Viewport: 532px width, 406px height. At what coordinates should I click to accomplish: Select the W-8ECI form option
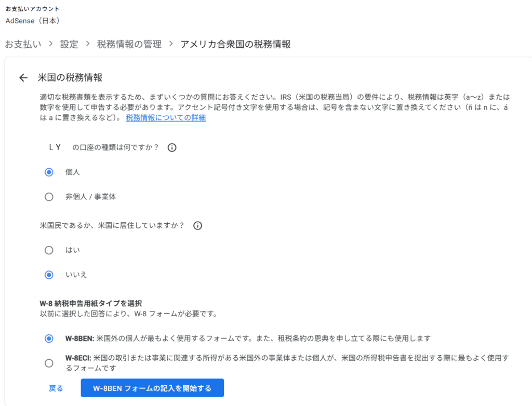point(49,363)
